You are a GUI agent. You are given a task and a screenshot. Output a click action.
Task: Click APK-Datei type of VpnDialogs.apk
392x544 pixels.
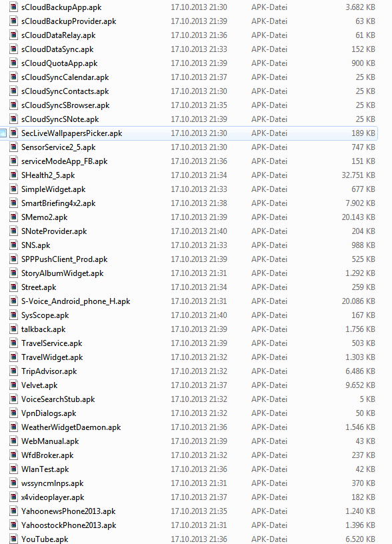pyautogui.click(x=269, y=413)
